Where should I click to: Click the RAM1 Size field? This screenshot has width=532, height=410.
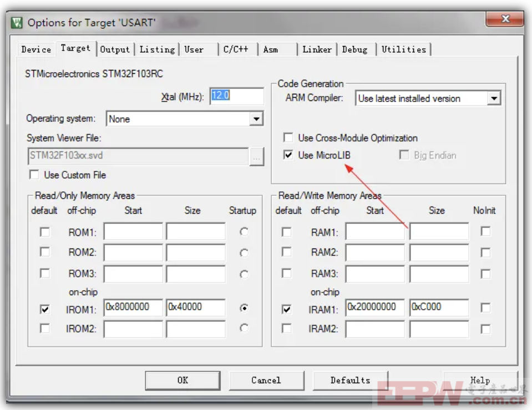coord(439,231)
